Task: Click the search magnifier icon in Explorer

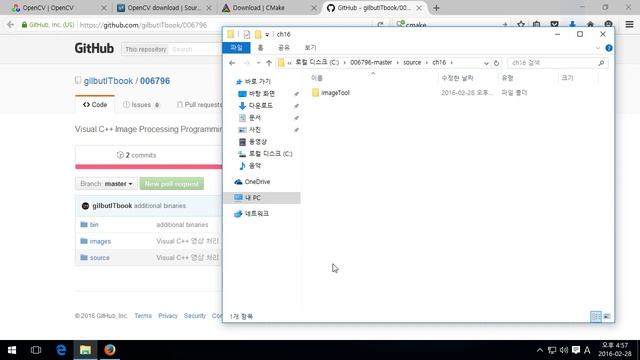Action: pos(601,63)
